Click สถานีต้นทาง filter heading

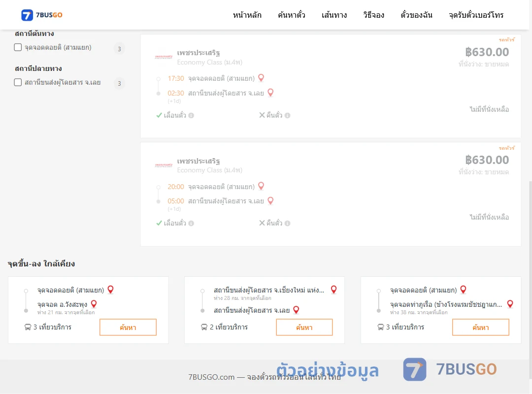[34, 33]
